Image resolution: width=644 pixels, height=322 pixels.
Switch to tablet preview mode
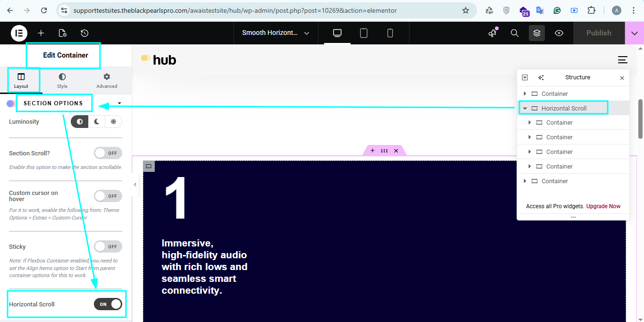[364, 33]
